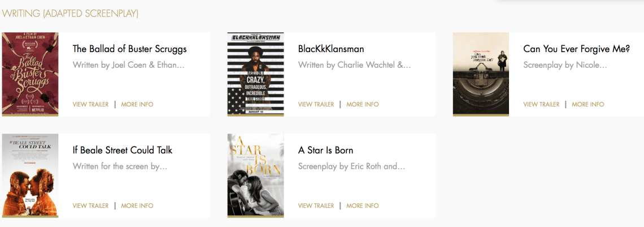Viewport: 644px width, 227px height.
Task: View trailer for Can You Ever Forgive Me?
Action: pos(541,104)
